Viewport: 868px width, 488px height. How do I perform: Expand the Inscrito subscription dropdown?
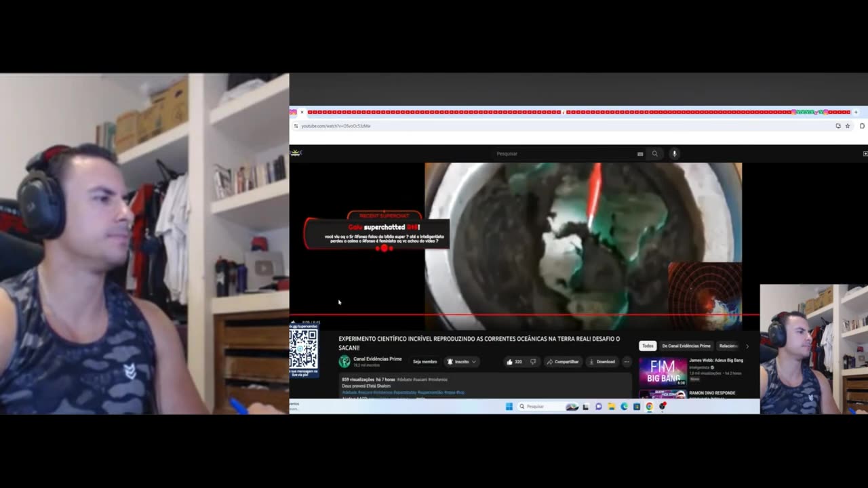click(462, 362)
